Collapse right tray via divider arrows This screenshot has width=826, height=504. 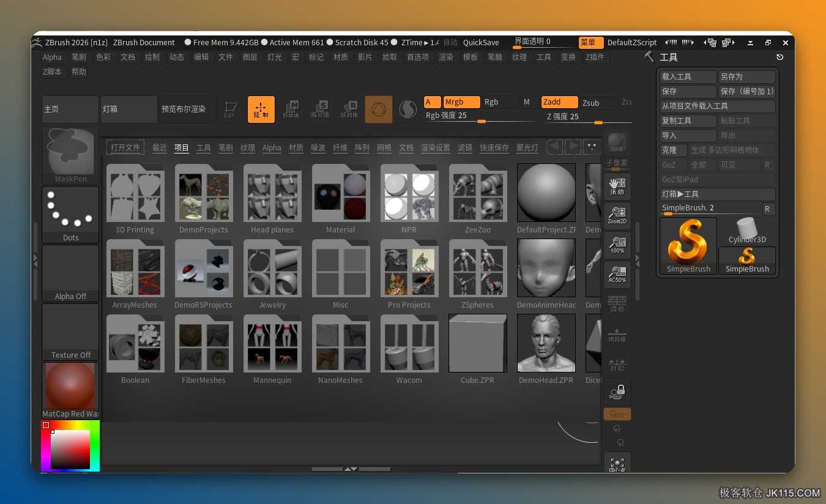coord(637,261)
